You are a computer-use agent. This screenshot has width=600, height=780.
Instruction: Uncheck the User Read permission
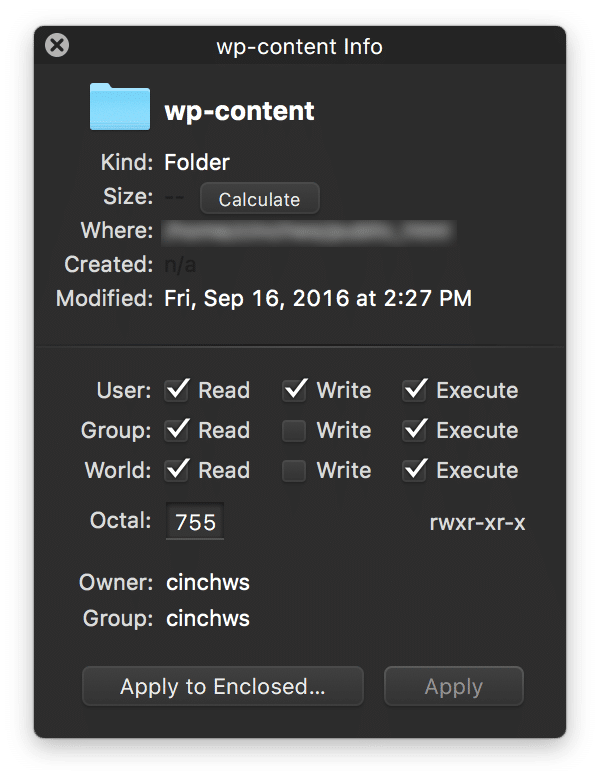(177, 390)
